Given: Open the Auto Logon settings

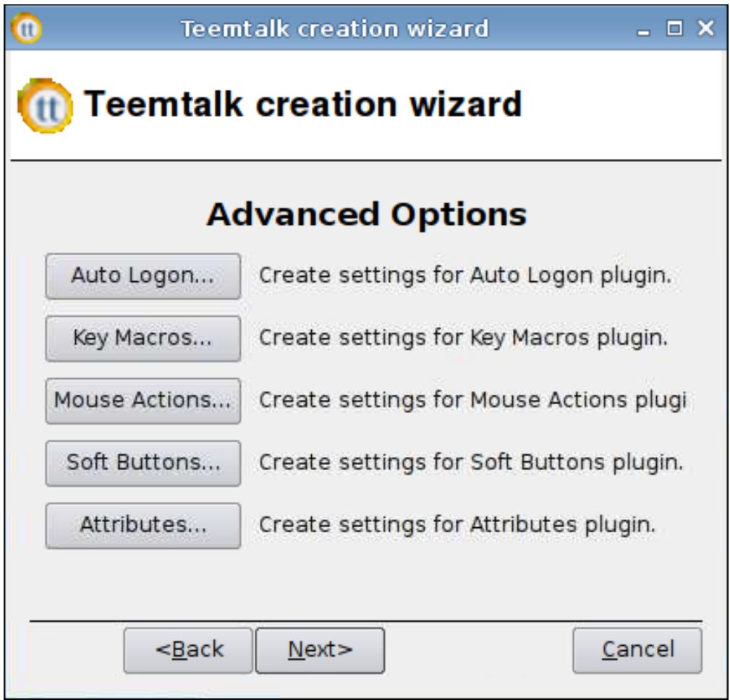Looking at the screenshot, I should pyautogui.click(x=143, y=276).
